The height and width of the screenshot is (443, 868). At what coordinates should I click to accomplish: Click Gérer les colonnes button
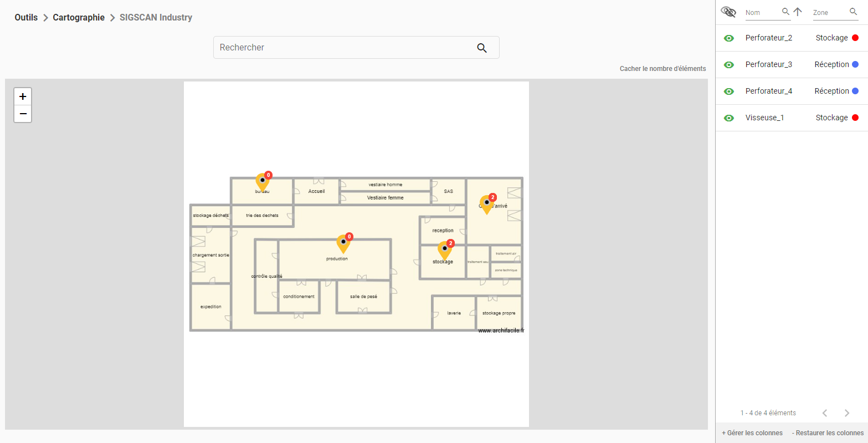[752, 433]
